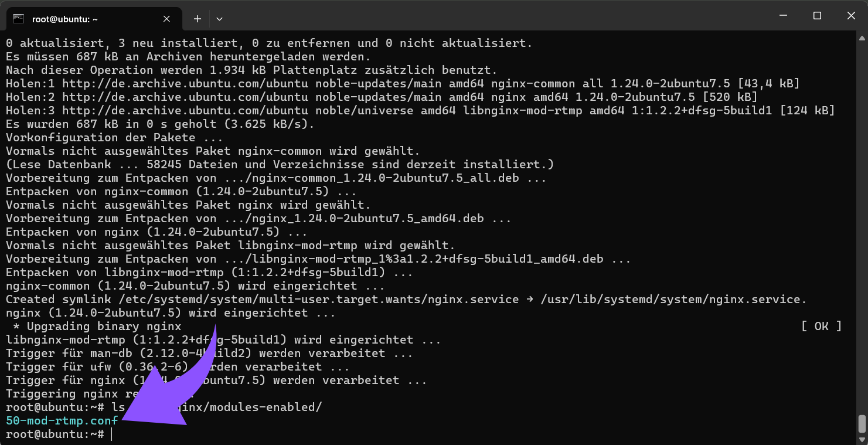Click the terminal icon in the tab

(x=19, y=19)
